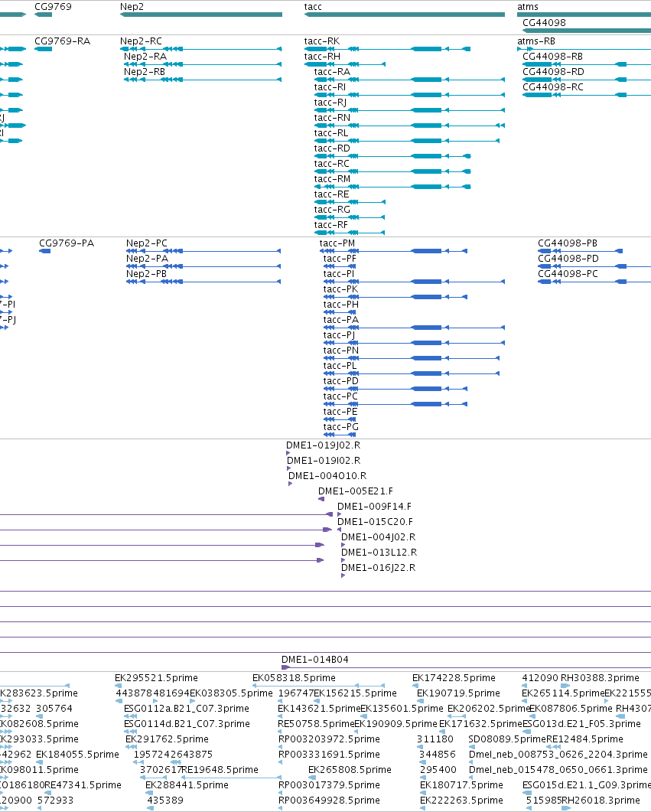
Task: Select the Nep2-RB transcript label
Action: pos(145,71)
